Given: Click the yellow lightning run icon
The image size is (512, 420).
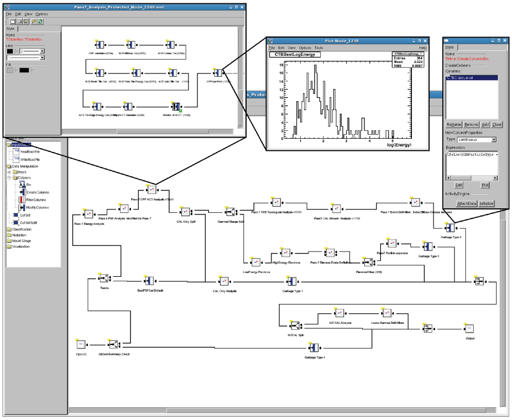Looking at the screenshot, I should (x=34, y=22).
